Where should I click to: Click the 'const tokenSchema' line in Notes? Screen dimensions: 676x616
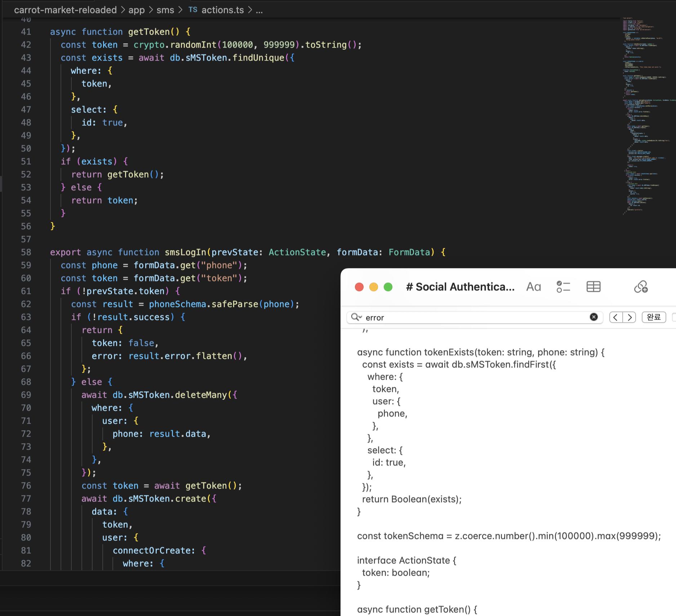tap(509, 536)
